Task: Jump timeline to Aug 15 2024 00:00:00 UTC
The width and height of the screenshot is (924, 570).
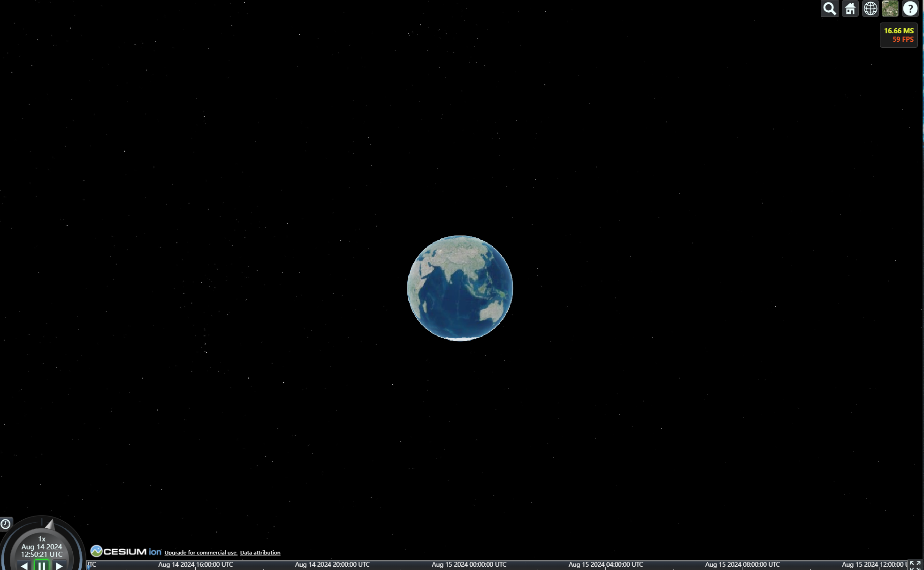Action: click(x=469, y=564)
